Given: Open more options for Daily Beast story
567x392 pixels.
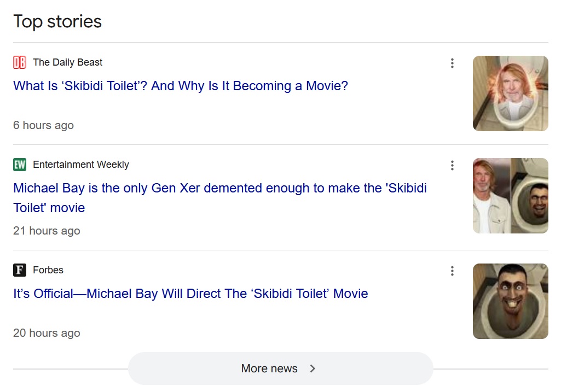Looking at the screenshot, I should (x=452, y=63).
